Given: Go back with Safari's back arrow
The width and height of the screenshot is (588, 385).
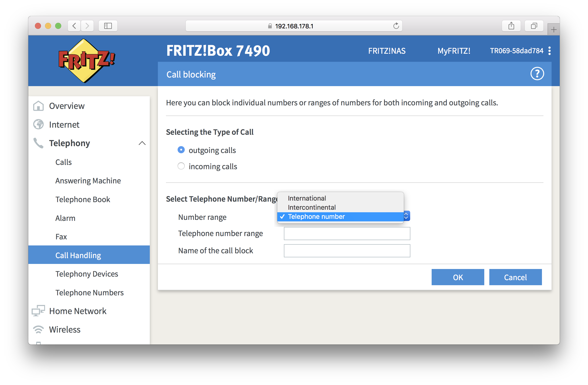Looking at the screenshot, I should (74, 26).
